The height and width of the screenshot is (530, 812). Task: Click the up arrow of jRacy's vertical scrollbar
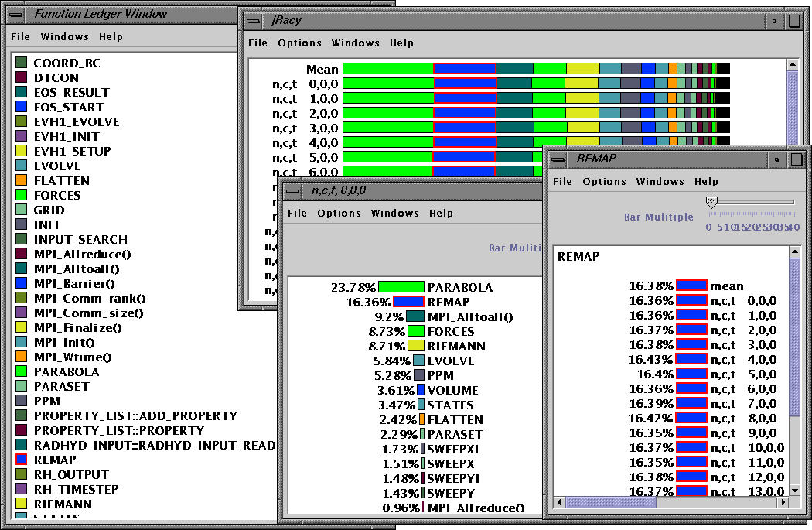tap(793, 65)
